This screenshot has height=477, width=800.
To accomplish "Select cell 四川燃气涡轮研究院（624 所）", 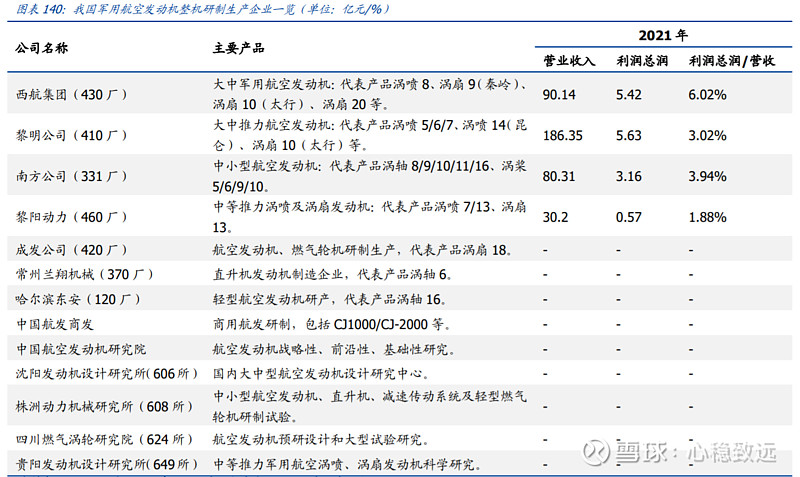I will coord(105,439).
